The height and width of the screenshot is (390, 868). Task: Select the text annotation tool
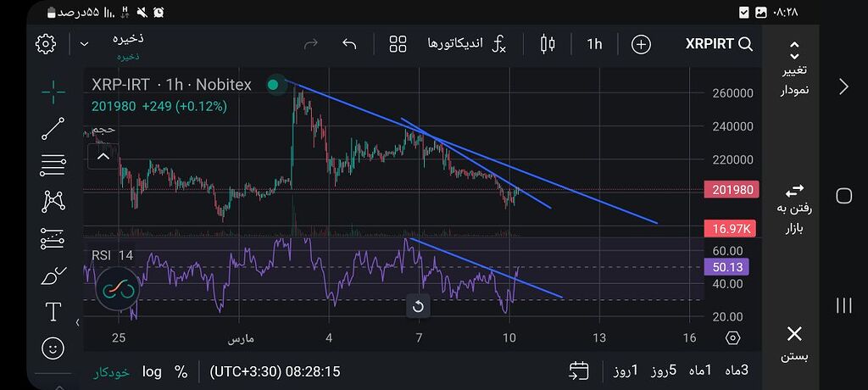[53, 312]
